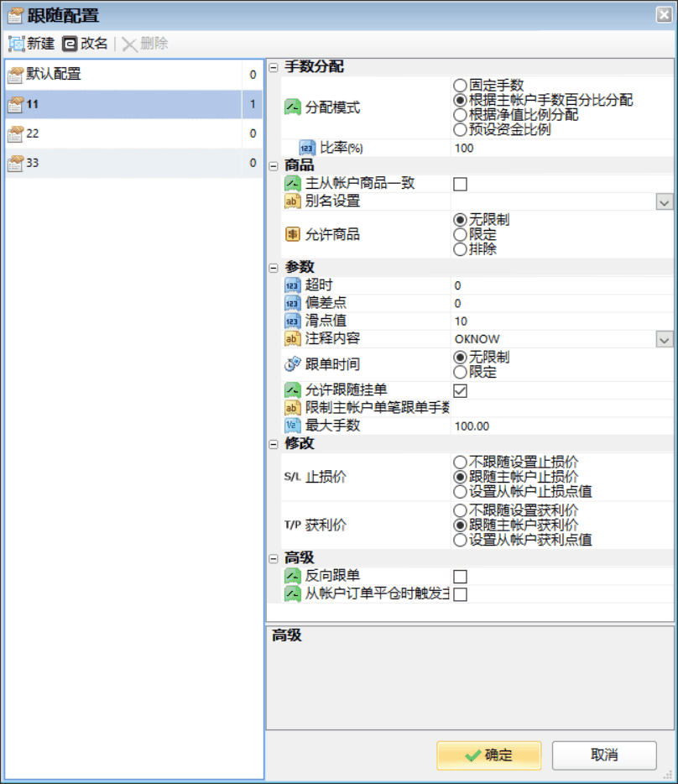Click the 比率(%) numeric icon
The image size is (678, 784).
pyautogui.click(x=307, y=148)
